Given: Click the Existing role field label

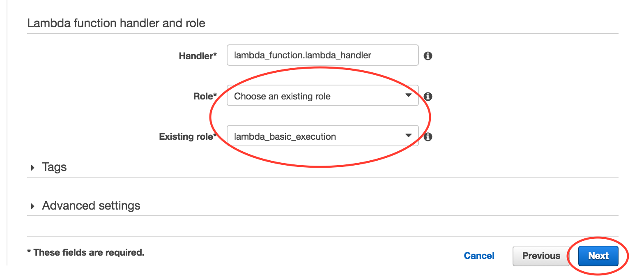Looking at the screenshot, I should (188, 136).
